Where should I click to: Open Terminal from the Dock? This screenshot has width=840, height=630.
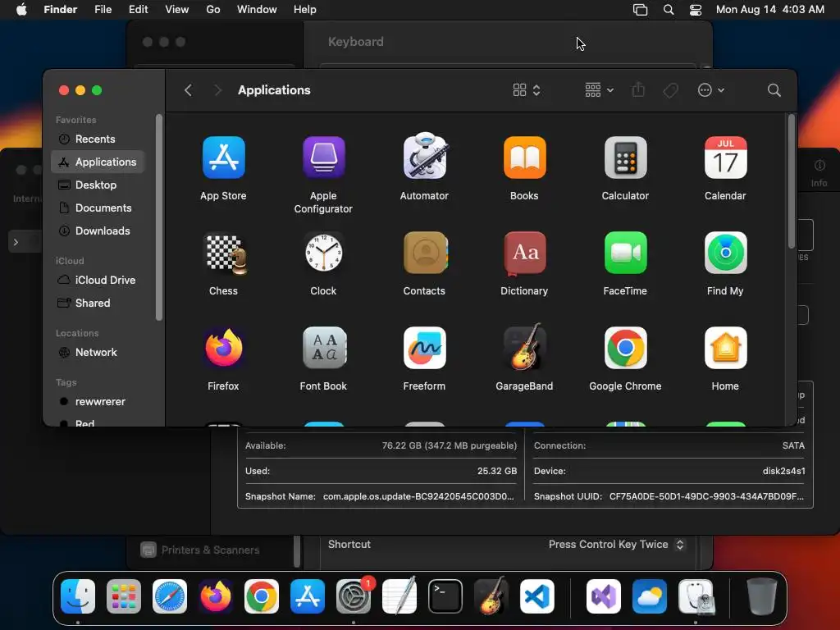click(445, 596)
